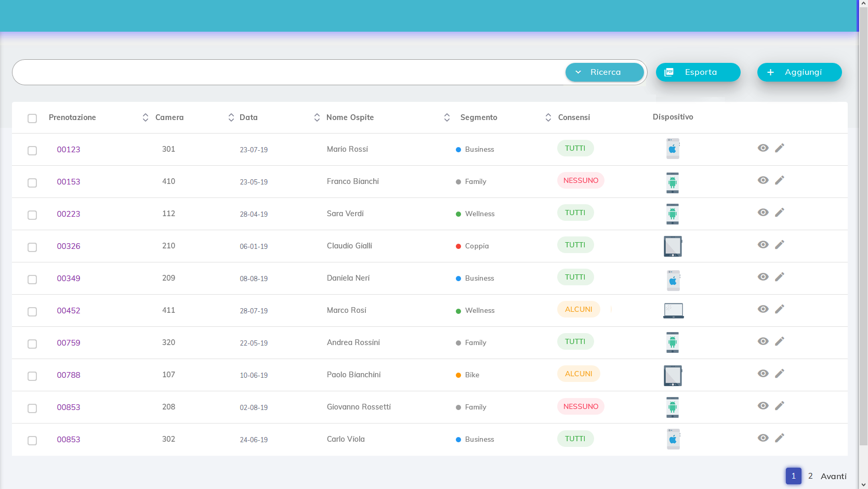The height and width of the screenshot is (489, 868).
Task: Select checkbox for booking 00153
Action: point(32,183)
